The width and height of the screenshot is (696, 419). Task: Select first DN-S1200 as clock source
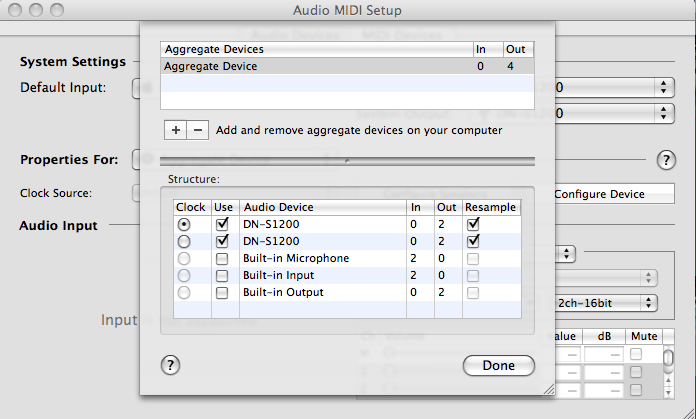tap(184, 225)
